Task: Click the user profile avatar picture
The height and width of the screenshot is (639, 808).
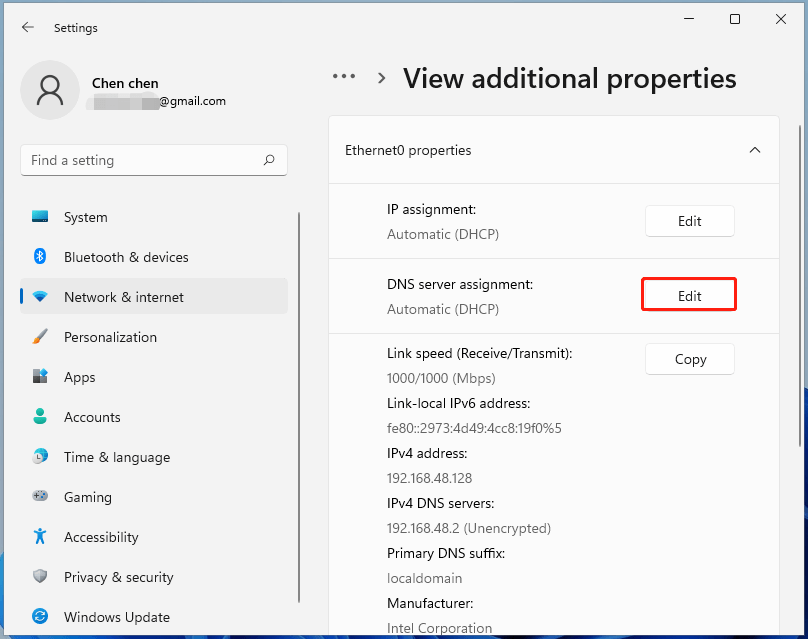Action: pos(49,91)
